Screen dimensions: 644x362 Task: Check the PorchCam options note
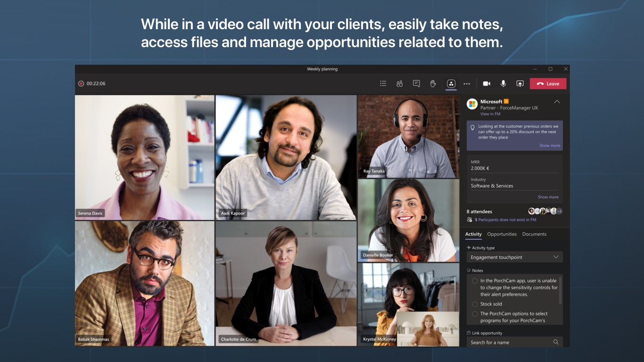(475, 313)
